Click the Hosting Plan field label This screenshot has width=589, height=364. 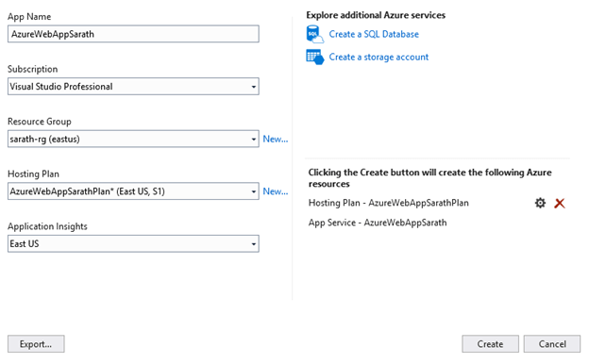tap(33, 174)
